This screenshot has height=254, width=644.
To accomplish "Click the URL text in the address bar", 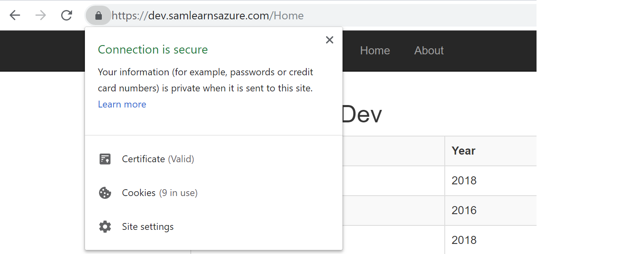I will click(208, 16).
